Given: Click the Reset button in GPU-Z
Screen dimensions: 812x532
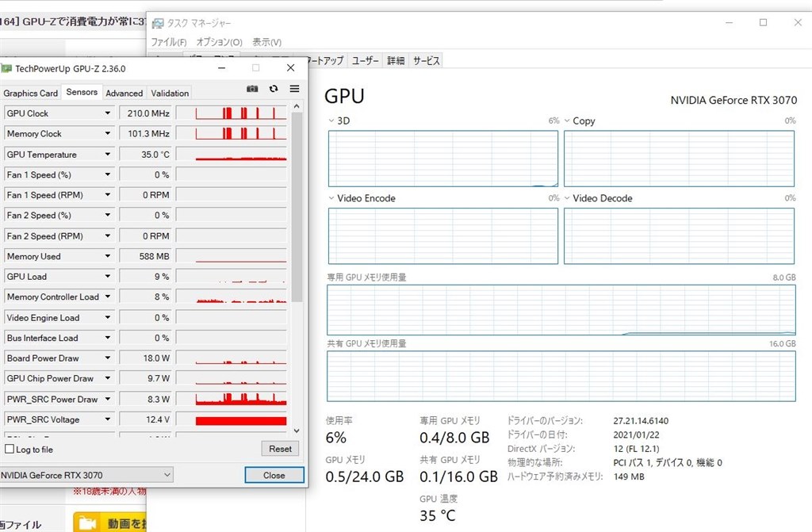Looking at the screenshot, I should click(280, 449).
